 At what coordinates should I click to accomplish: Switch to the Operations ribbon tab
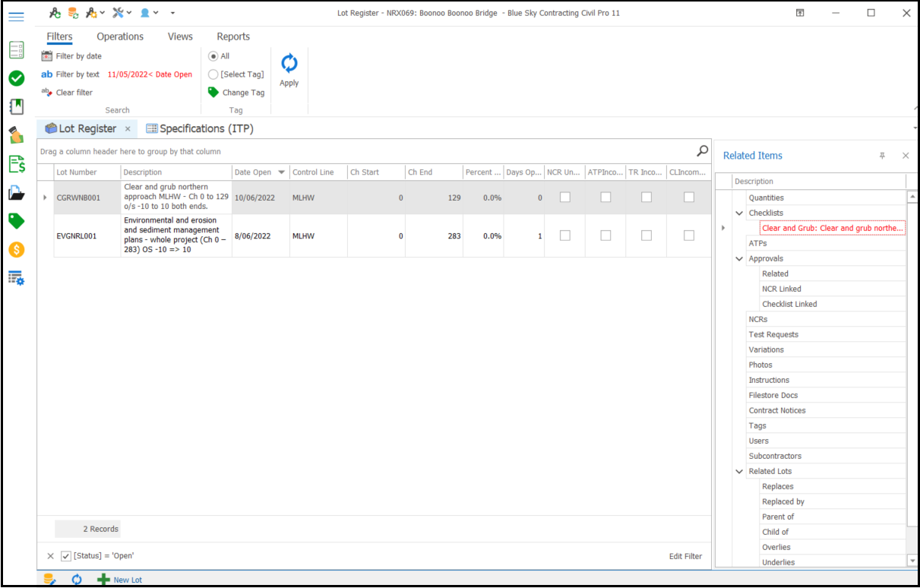click(x=120, y=36)
